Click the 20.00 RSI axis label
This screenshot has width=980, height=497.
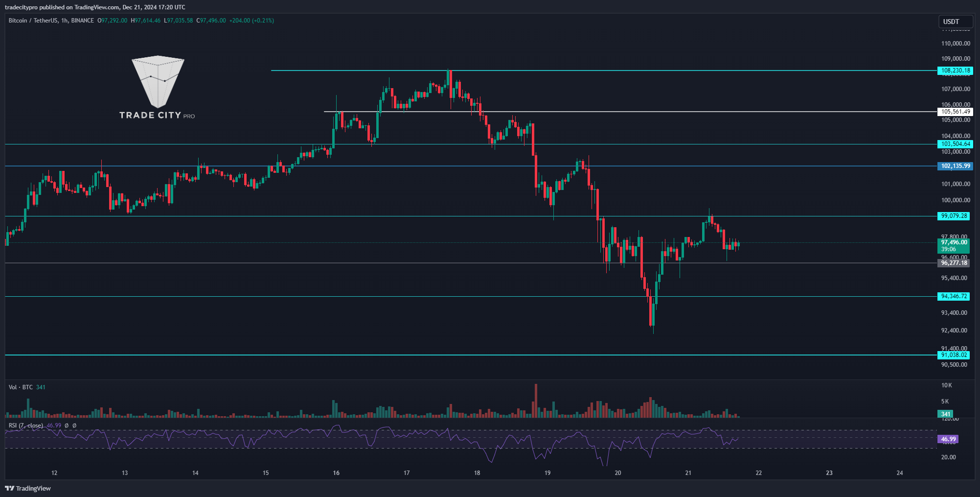[949, 457]
